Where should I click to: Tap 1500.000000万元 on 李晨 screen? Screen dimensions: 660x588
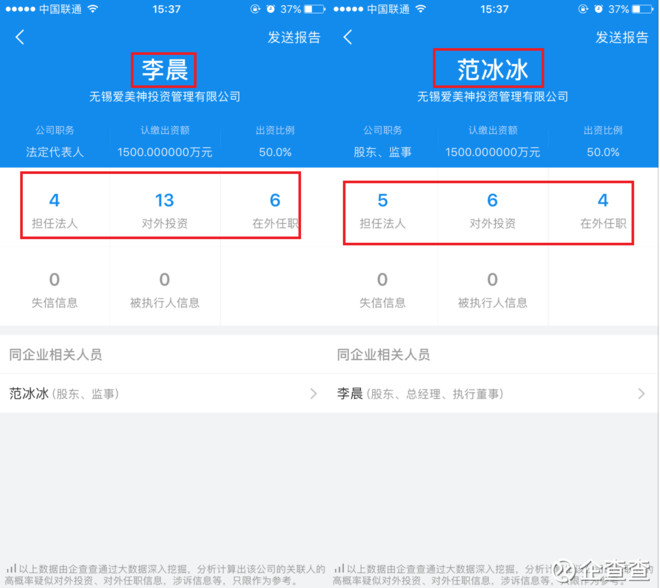click(x=165, y=152)
